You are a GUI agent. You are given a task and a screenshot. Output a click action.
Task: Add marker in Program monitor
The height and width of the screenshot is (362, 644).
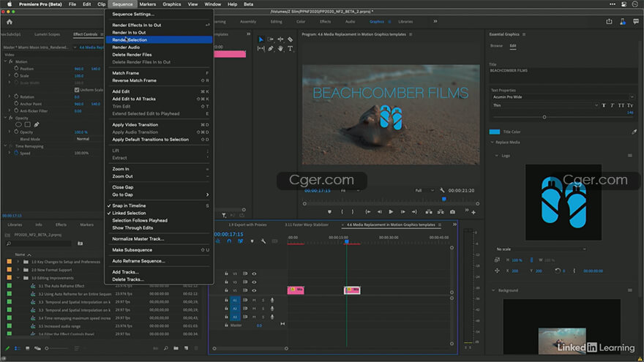(x=329, y=212)
